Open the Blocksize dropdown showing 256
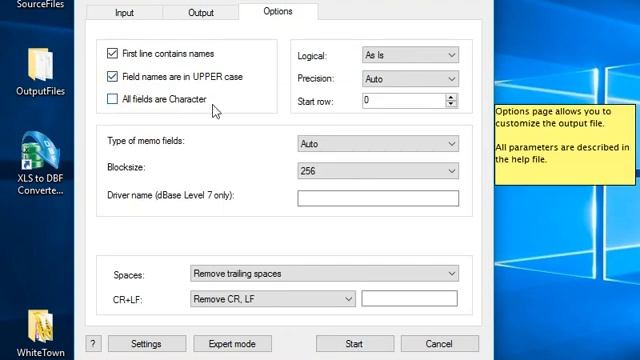The image size is (640, 360). click(x=378, y=171)
